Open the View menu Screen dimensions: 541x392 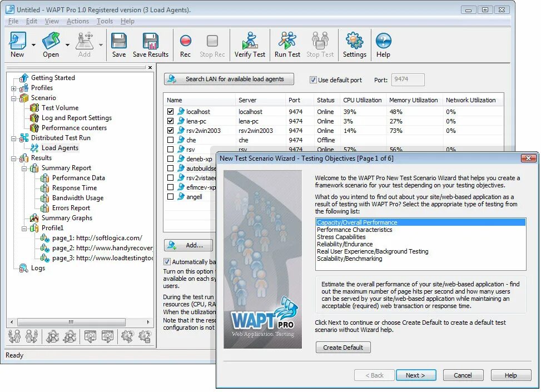coord(52,21)
